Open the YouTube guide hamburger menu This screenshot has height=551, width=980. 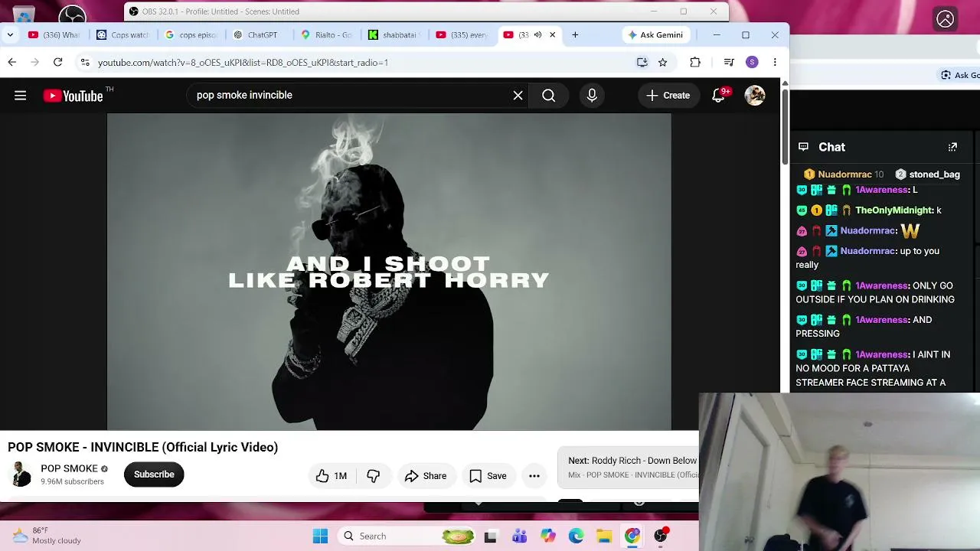(x=21, y=96)
